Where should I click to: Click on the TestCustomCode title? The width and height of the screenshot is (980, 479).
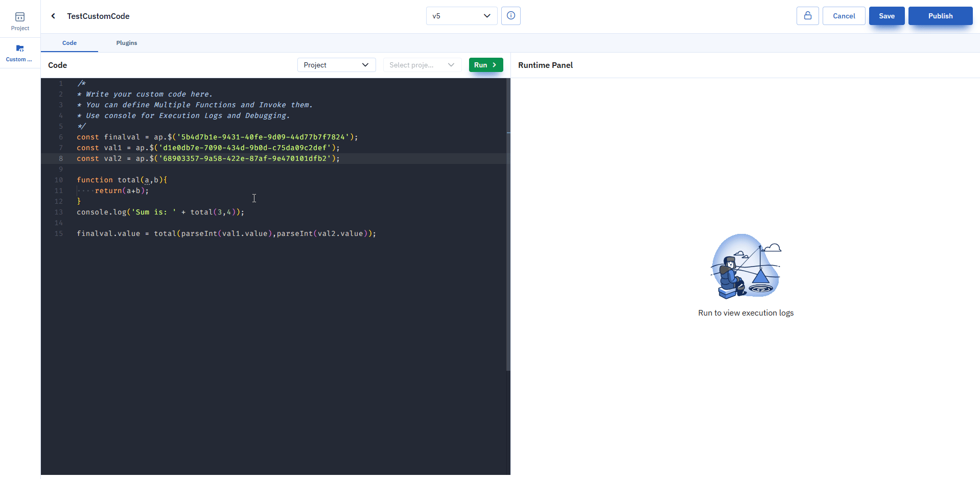pyautogui.click(x=98, y=16)
